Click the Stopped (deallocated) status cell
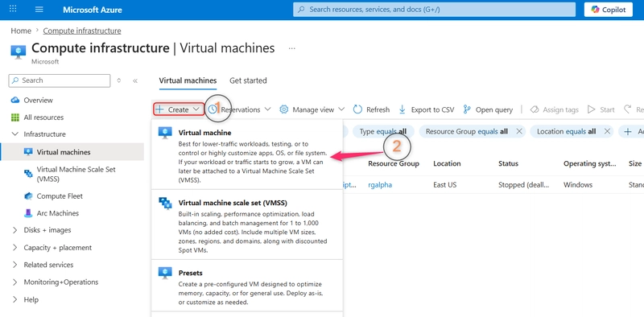The image size is (644, 317). (524, 185)
